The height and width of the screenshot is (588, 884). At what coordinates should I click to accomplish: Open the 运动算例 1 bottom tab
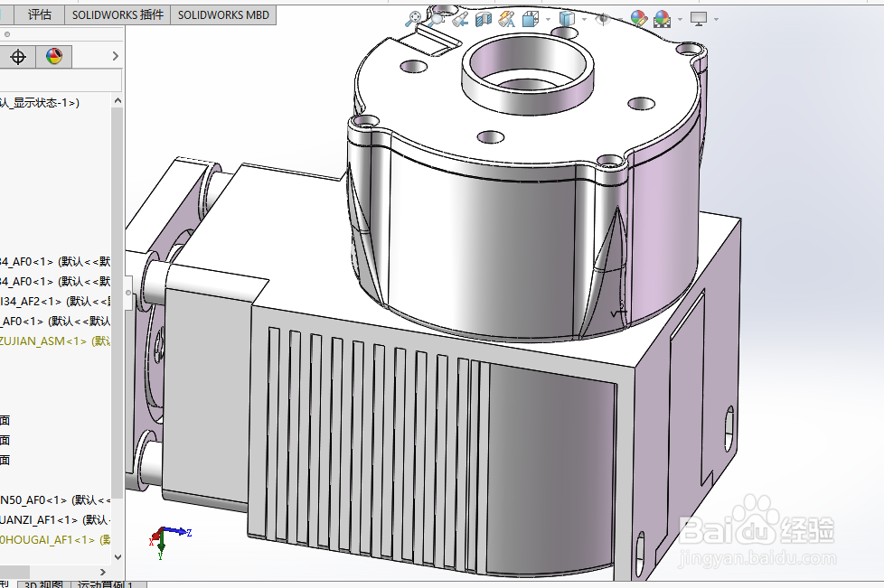click(x=108, y=584)
